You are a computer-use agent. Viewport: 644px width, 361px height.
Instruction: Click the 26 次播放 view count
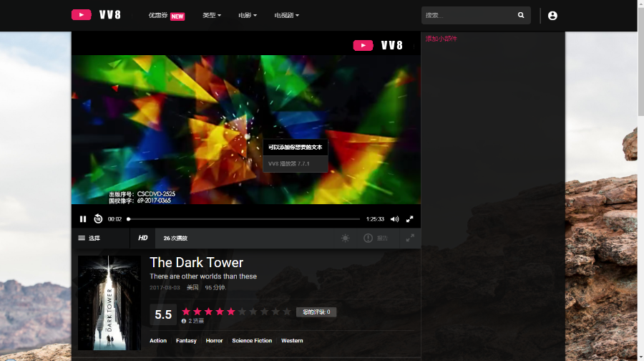175,238
